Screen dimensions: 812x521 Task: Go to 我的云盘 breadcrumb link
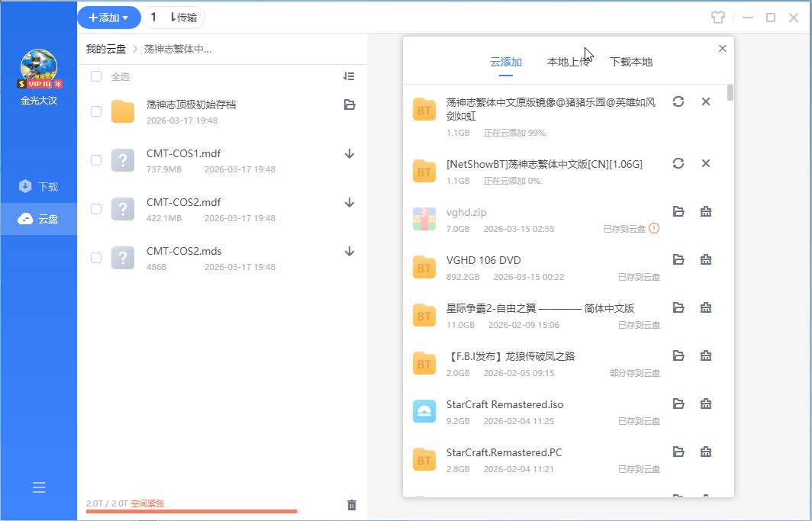105,49
